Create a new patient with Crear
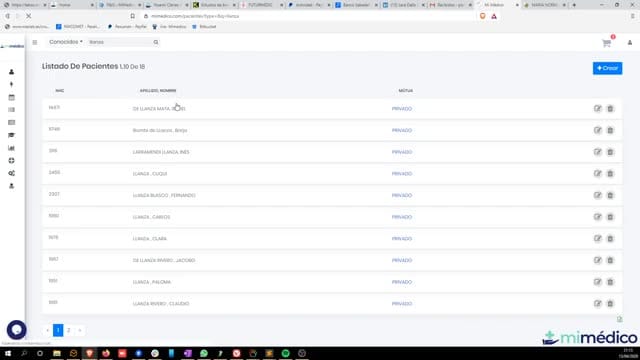Image resolution: width=640 pixels, height=360 pixels. [x=607, y=68]
